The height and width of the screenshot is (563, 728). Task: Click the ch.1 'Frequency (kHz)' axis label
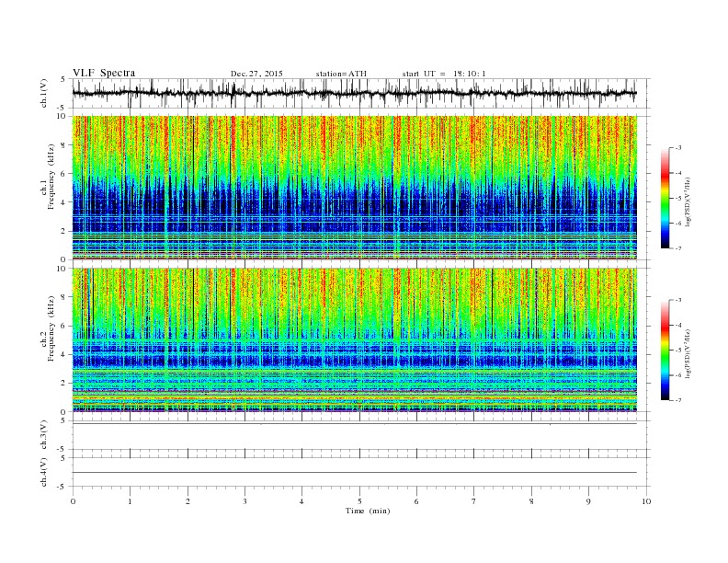point(51,177)
